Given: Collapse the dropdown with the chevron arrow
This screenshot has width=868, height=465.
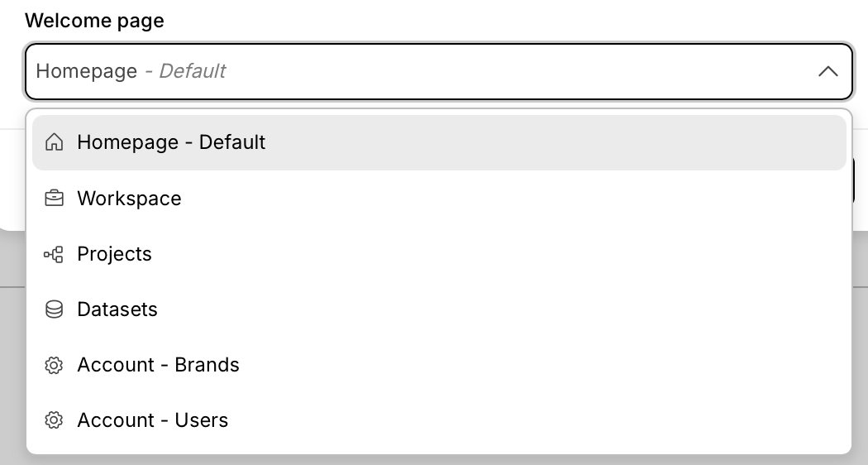Looking at the screenshot, I should point(827,71).
